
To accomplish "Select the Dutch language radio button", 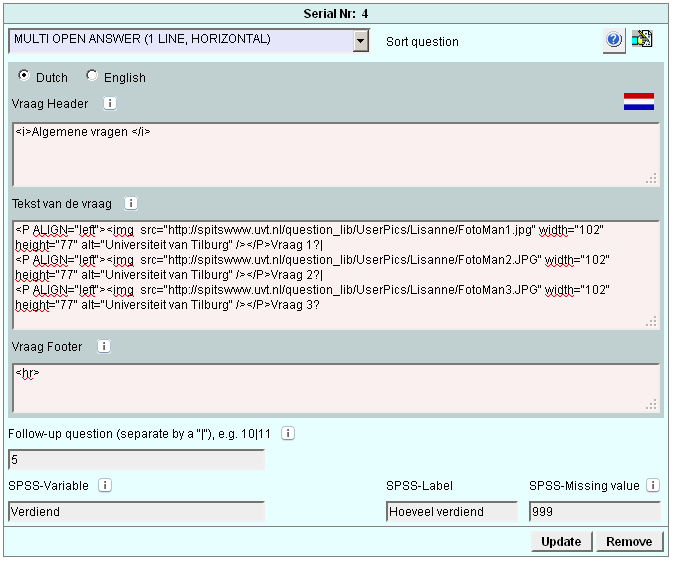I will click(25, 76).
